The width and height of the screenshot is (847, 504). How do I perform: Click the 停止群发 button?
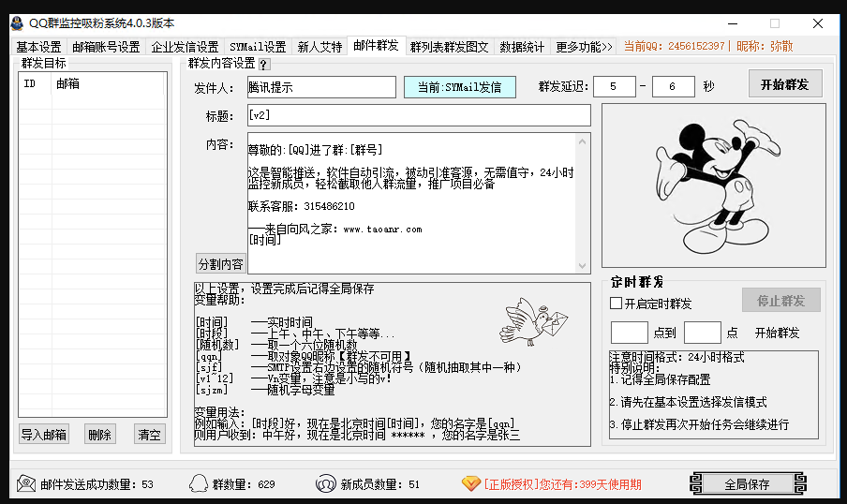pos(781,301)
